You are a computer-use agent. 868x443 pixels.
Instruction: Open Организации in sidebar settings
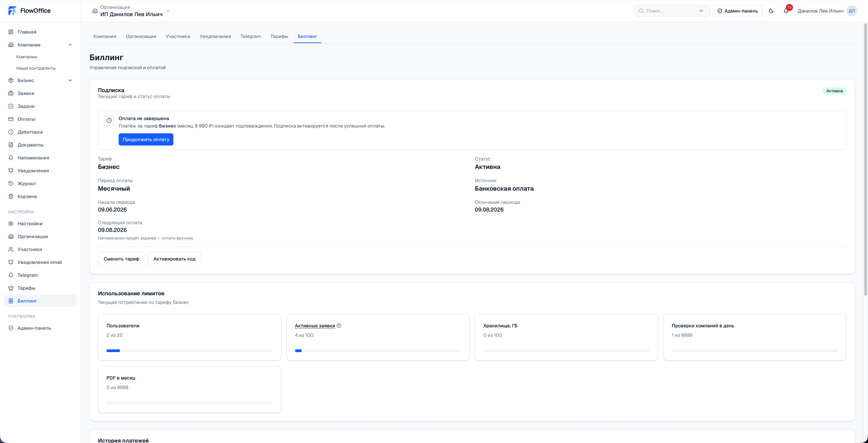point(40,237)
